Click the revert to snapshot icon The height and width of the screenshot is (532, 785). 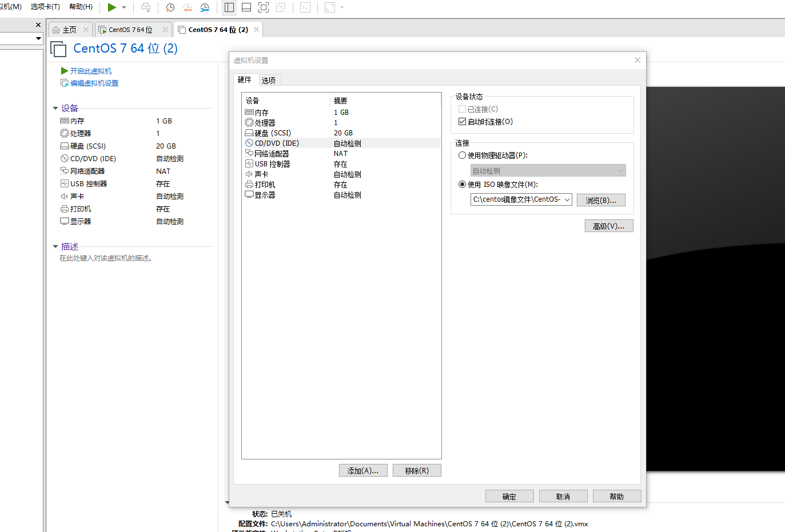[187, 7]
